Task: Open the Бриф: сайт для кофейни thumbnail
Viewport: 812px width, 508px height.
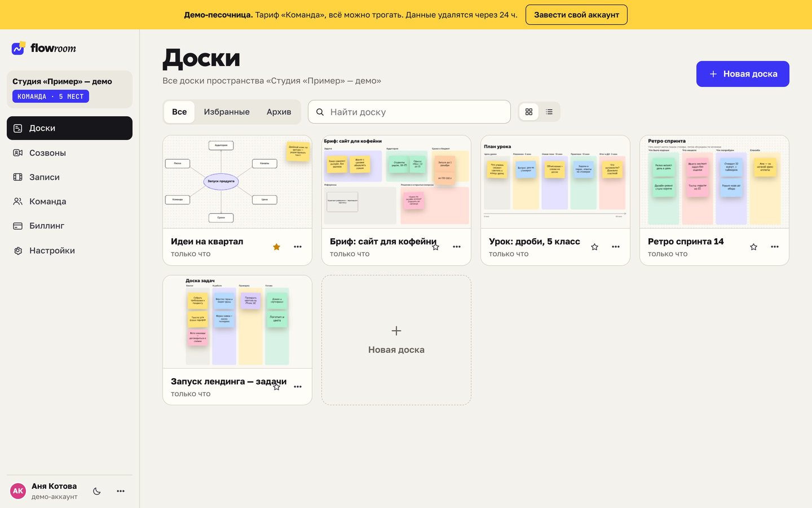Action: (396, 182)
